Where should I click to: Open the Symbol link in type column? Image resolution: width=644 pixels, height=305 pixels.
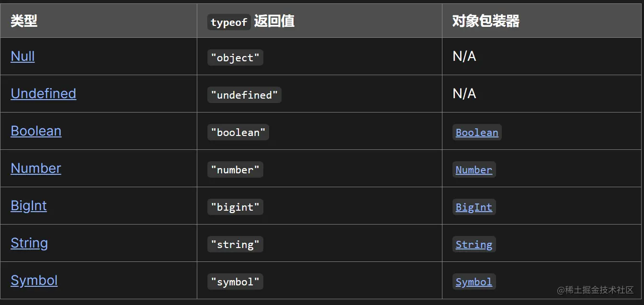[x=34, y=281]
